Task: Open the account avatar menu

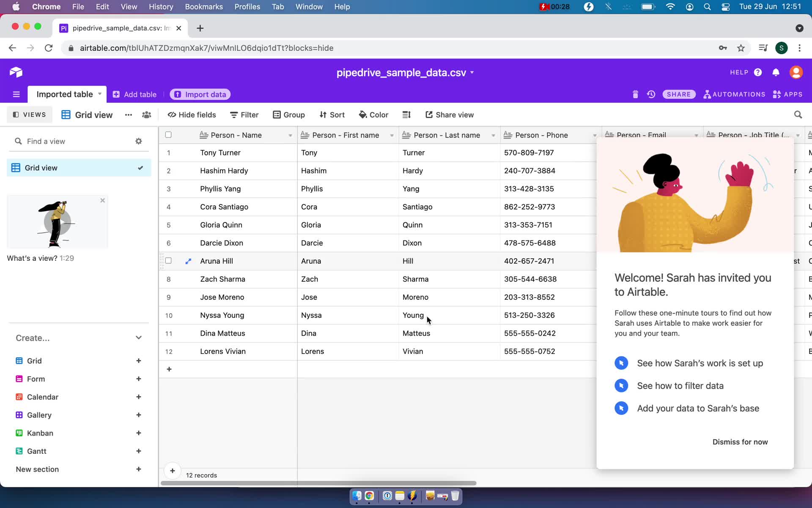Action: pos(796,72)
